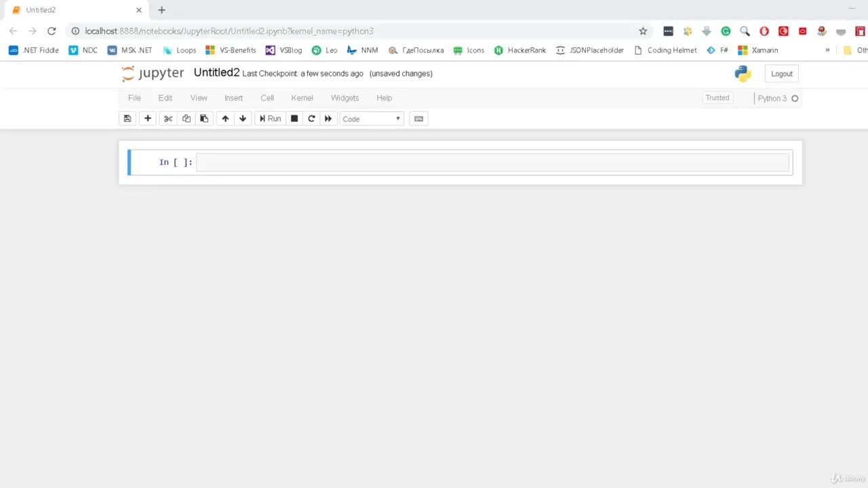Viewport: 868px width, 488px height.
Task: Open the VS-Benefits bookmark
Action: (x=231, y=50)
